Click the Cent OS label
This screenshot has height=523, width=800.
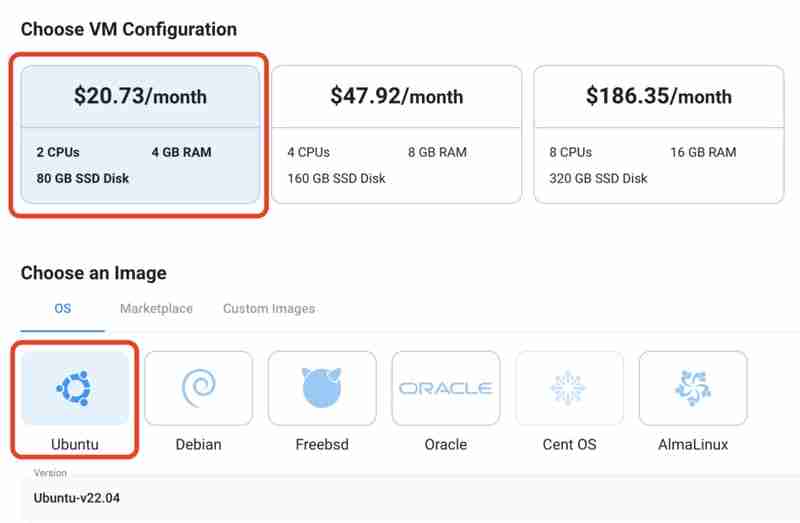tap(569, 443)
